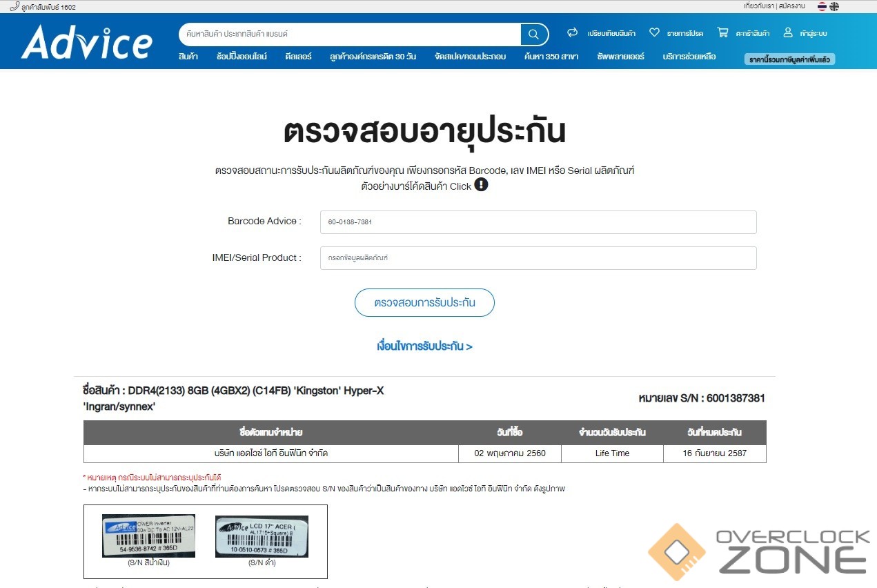Image resolution: width=877 pixels, height=588 pixels.
Task: Click blue S/N sticker sample image
Action: coord(148,536)
